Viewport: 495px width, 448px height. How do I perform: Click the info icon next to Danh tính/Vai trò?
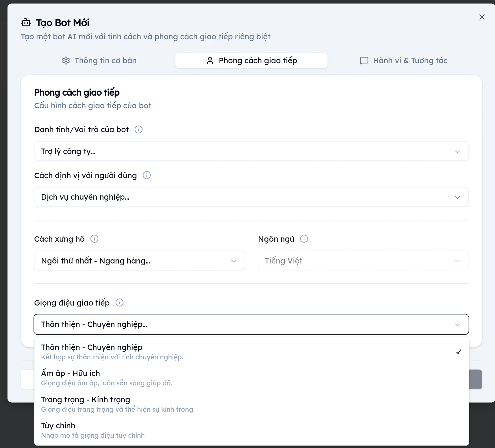pyautogui.click(x=139, y=129)
